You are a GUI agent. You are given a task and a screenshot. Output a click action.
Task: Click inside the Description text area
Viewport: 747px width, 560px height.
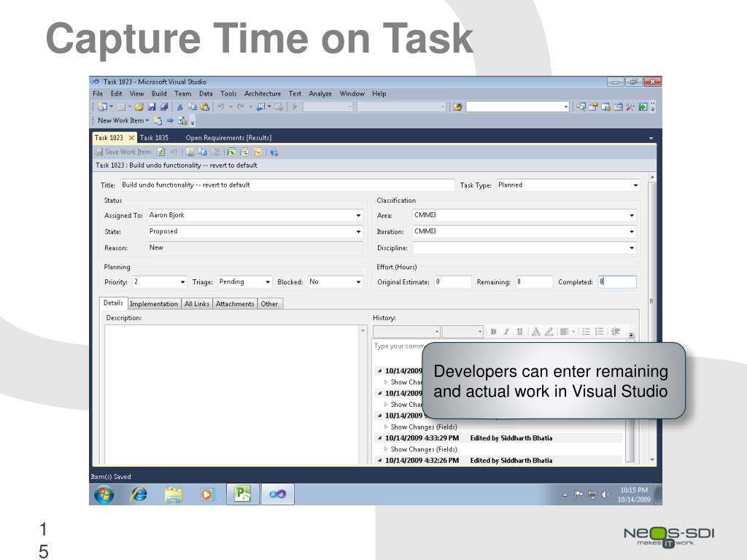(232, 394)
